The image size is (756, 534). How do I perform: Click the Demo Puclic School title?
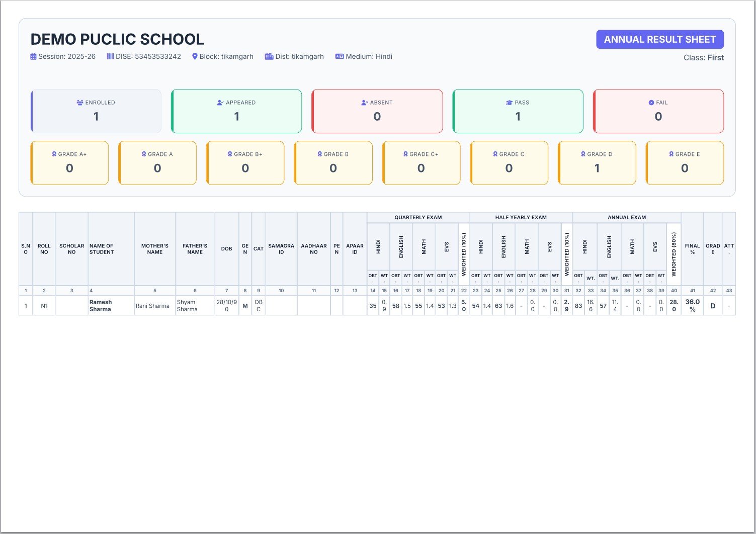click(x=117, y=39)
